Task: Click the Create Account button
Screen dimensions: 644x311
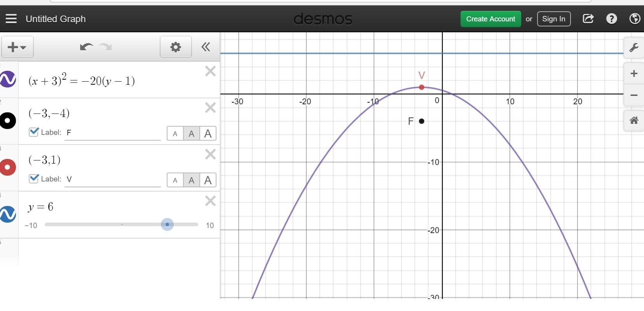Action: click(x=491, y=19)
